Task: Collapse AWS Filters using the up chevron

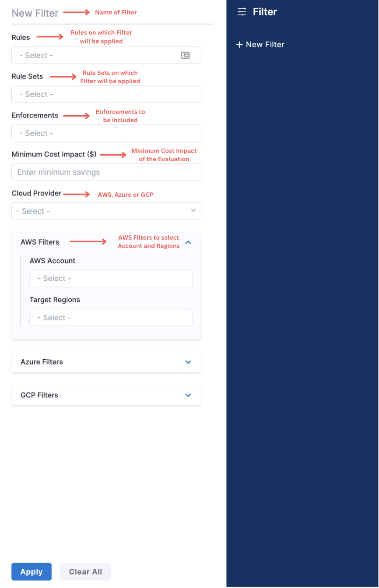Action: (188, 242)
